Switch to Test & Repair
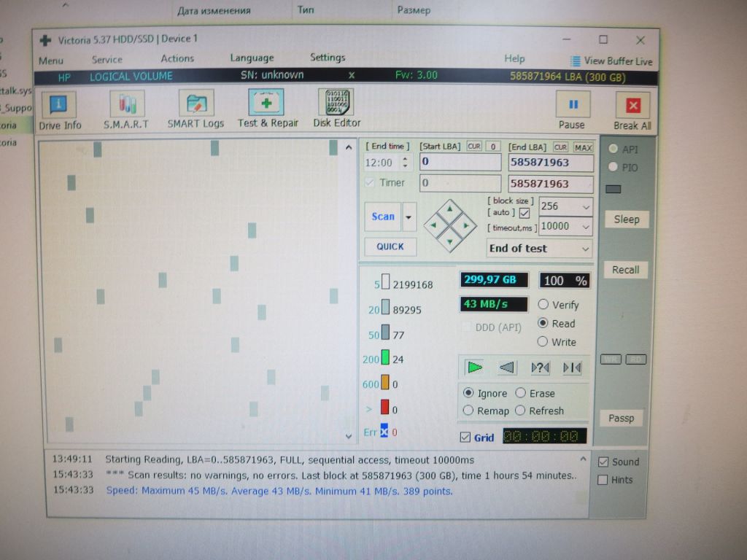The height and width of the screenshot is (560, 747). 266,102
